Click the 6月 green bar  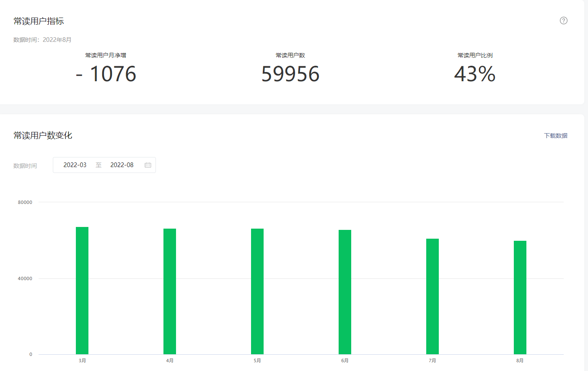click(x=345, y=292)
